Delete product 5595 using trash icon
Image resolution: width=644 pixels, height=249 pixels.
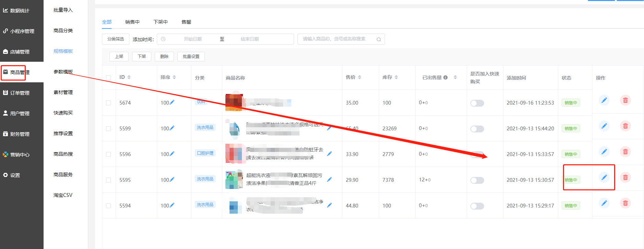[x=625, y=177]
